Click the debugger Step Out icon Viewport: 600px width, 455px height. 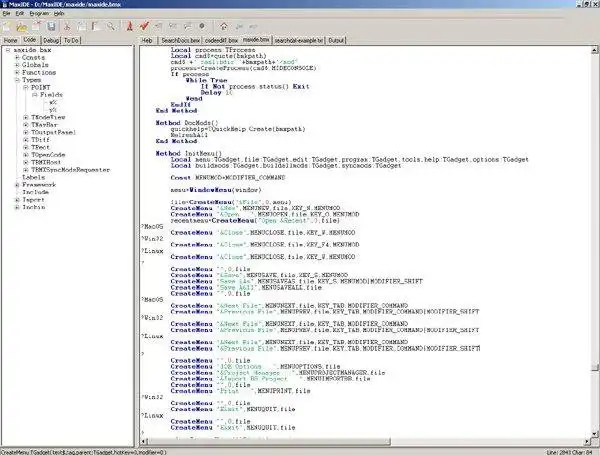[188, 26]
